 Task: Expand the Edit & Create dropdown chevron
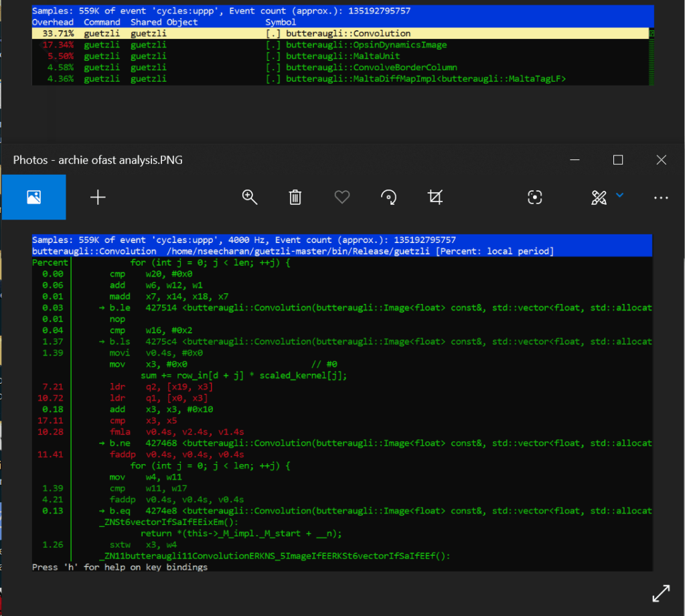pos(620,196)
